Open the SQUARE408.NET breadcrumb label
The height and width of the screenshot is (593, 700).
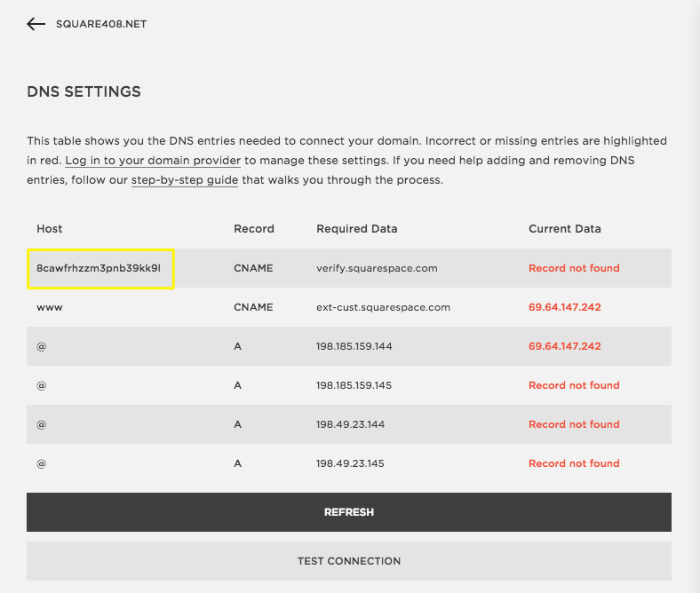(x=101, y=24)
